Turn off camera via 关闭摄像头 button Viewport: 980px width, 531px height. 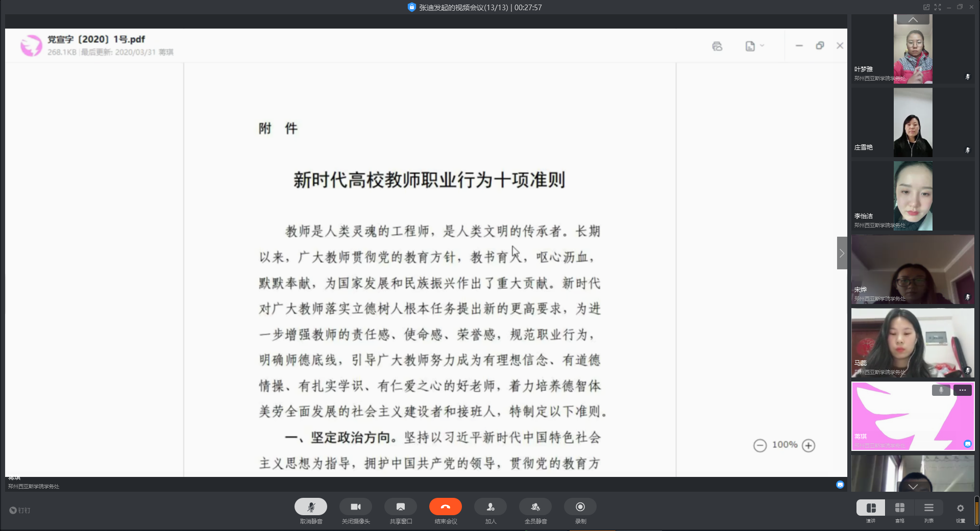pos(356,507)
